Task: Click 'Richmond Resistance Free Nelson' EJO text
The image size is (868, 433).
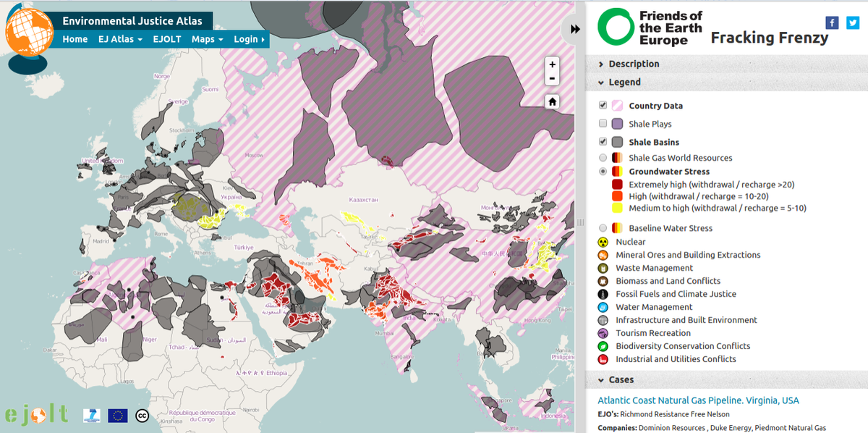Action: (675, 414)
